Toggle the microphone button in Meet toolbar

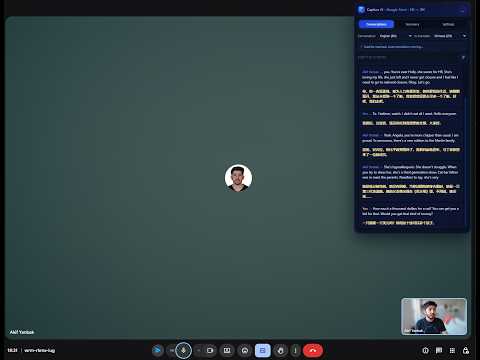[183, 350]
